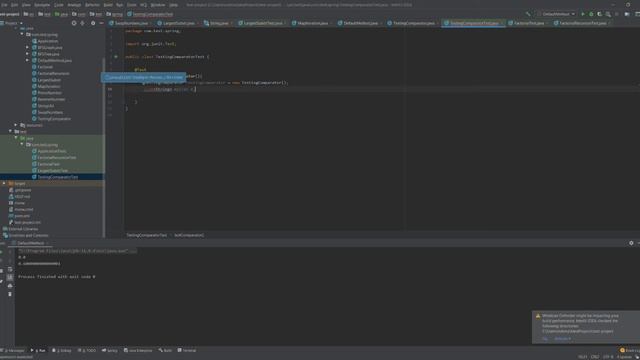Open the Debug tool window tab
The width and height of the screenshot is (640, 360).
(x=62, y=350)
